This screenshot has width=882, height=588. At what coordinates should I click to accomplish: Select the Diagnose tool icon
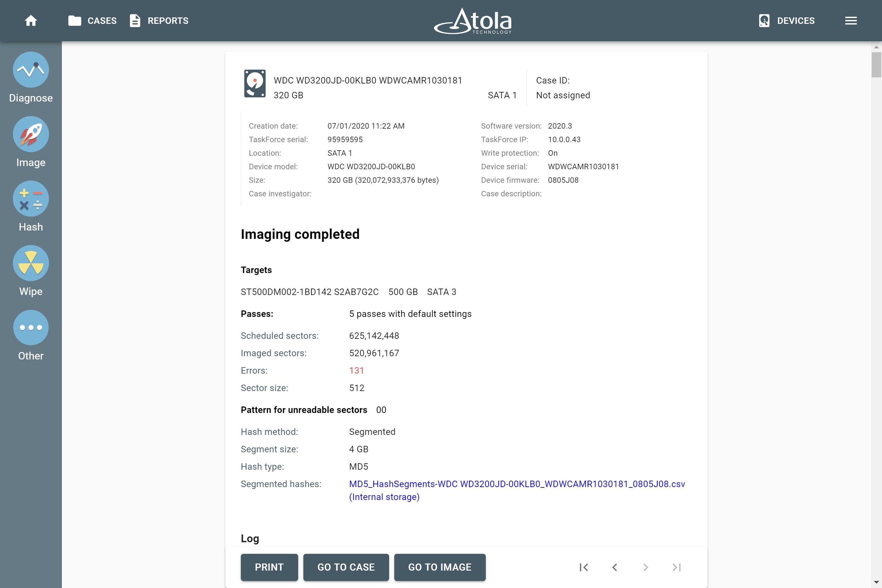coord(31,70)
